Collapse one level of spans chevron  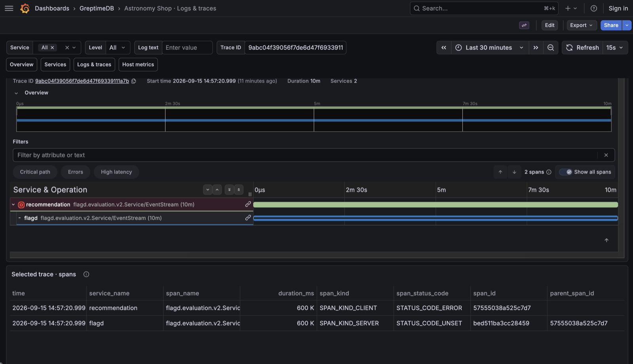(x=217, y=190)
